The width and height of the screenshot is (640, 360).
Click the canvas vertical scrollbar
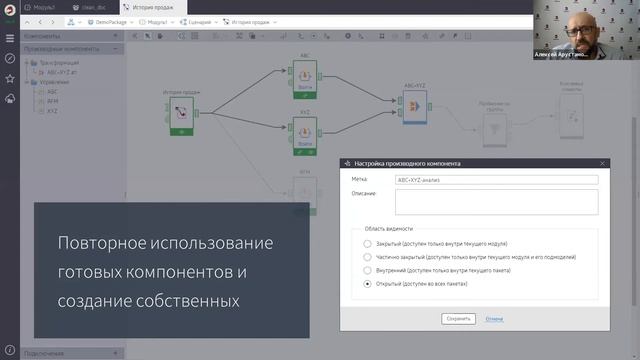(x=634, y=212)
